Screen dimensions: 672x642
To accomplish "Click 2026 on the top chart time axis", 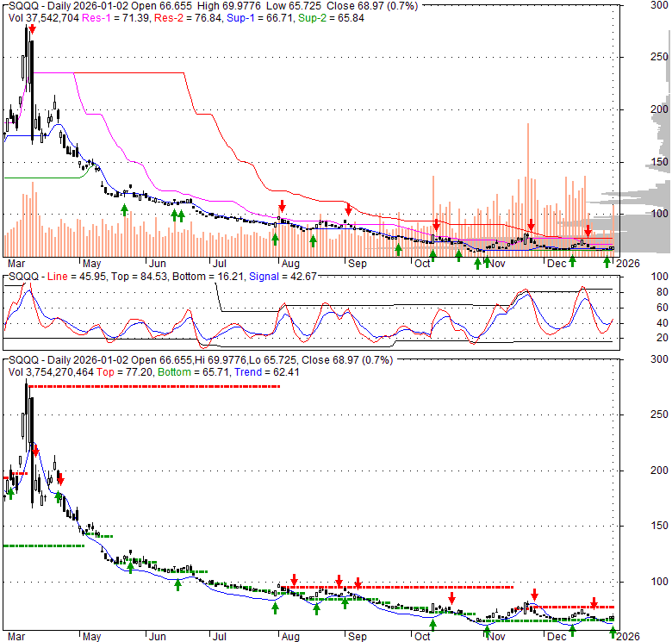I will pyautogui.click(x=628, y=264).
